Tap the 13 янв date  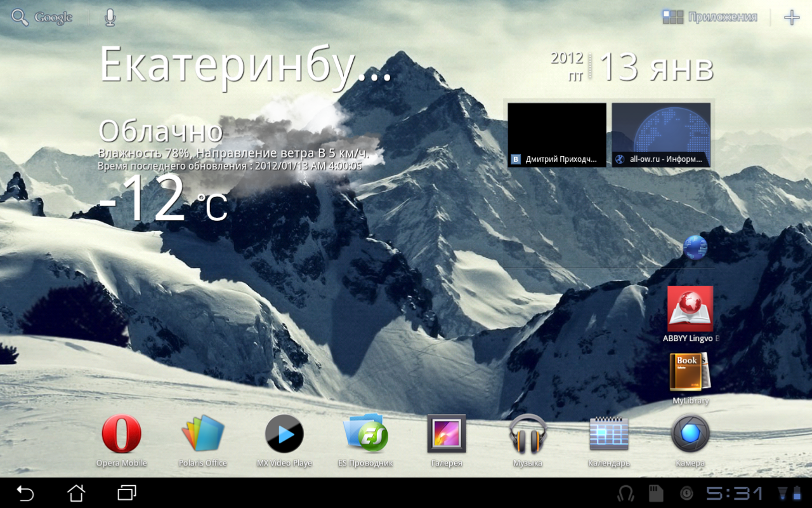click(x=657, y=67)
